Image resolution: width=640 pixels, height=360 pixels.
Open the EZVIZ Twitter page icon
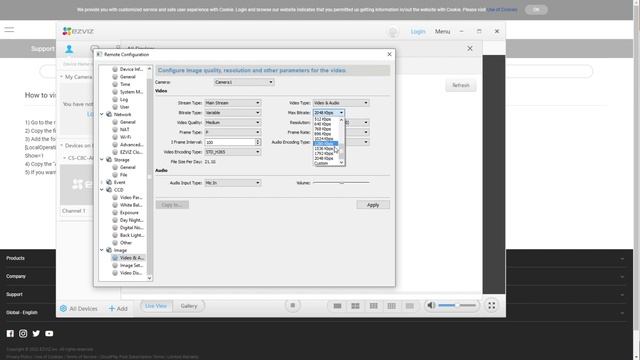pyautogui.click(x=36, y=333)
